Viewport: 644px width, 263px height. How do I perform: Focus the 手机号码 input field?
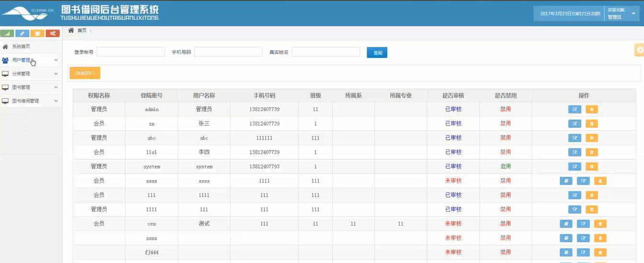pos(228,52)
